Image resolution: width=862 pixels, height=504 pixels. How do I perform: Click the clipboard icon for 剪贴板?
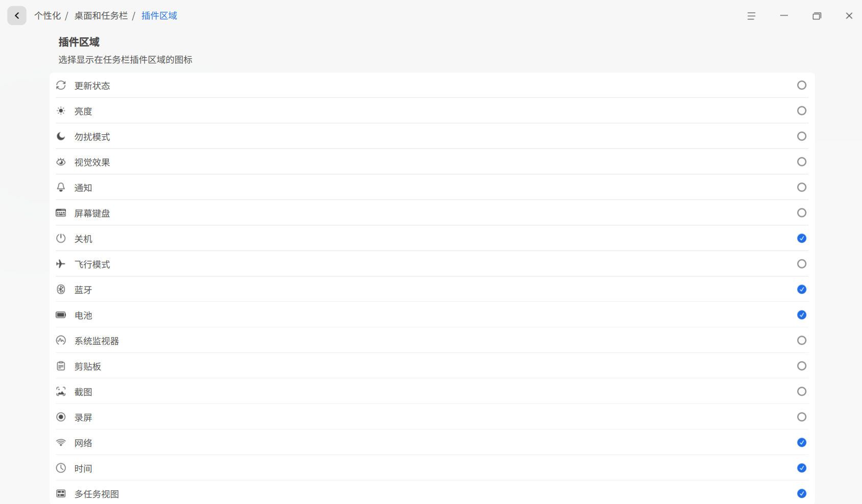click(61, 366)
